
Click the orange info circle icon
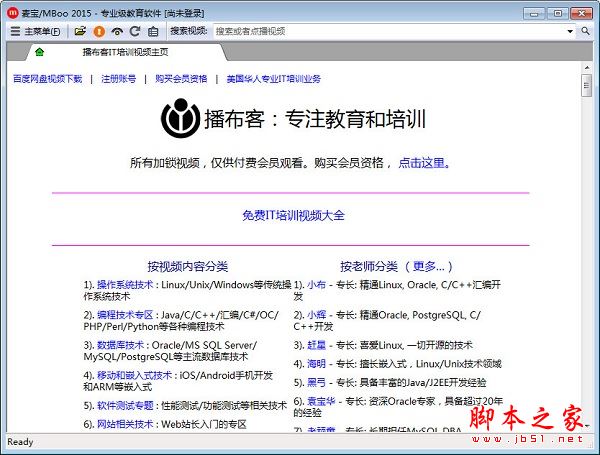99,31
